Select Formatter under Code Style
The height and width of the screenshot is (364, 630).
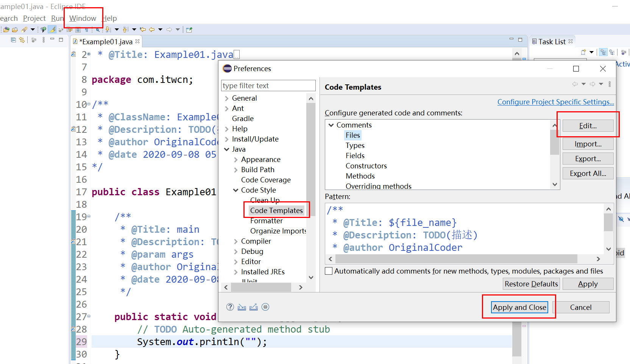(266, 221)
